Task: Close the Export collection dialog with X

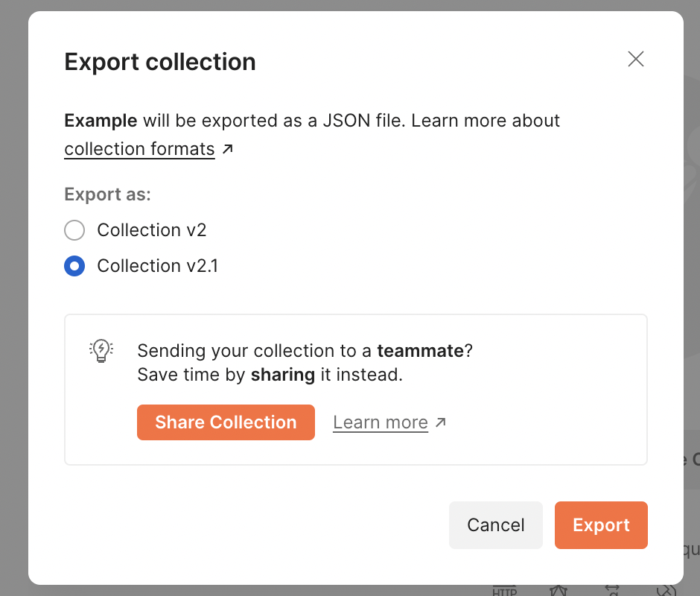Action: (x=635, y=59)
